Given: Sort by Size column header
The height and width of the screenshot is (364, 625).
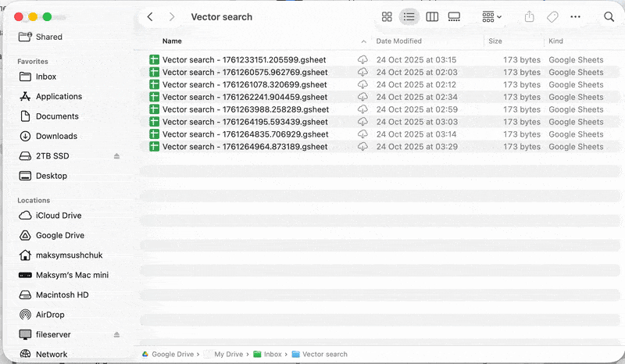Looking at the screenshot, I should coord(495,41).
